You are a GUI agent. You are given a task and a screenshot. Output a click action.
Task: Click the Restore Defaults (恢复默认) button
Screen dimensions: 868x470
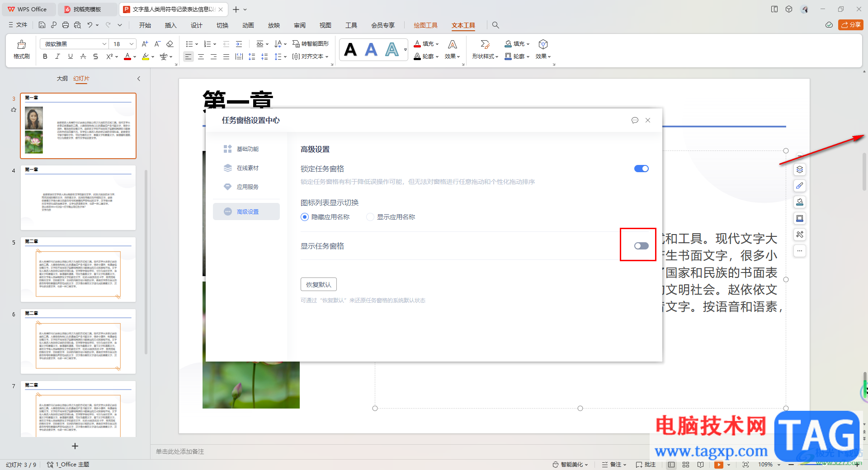coord(319,284)
